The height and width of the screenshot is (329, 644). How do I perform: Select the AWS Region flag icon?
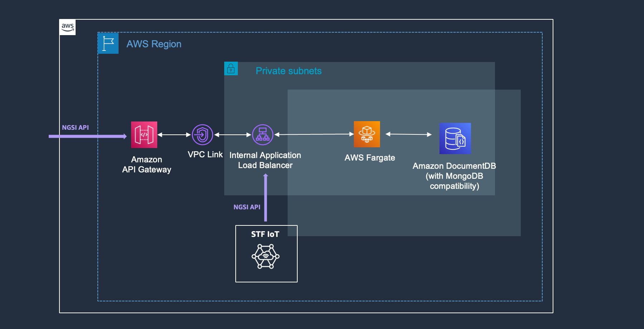coord(108,43)
